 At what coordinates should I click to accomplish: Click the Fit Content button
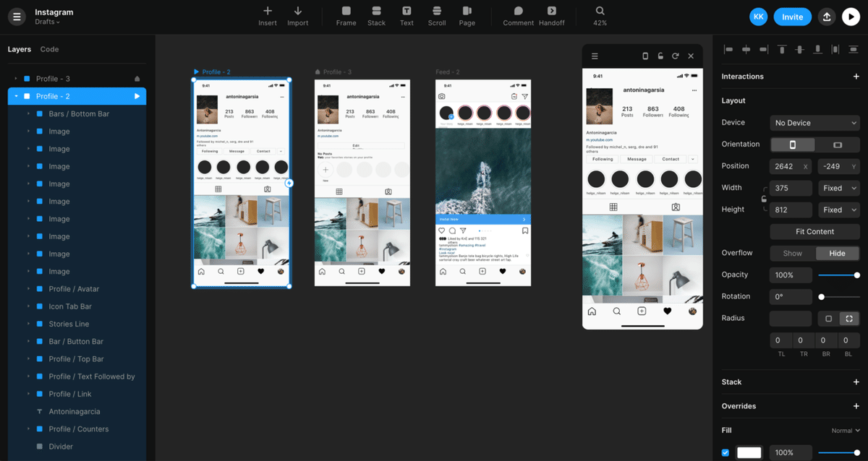coord(814,231)
